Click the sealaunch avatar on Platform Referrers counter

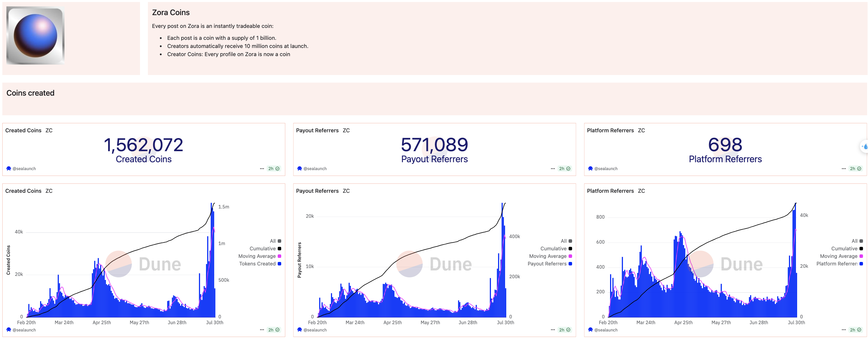pos(590,168)
